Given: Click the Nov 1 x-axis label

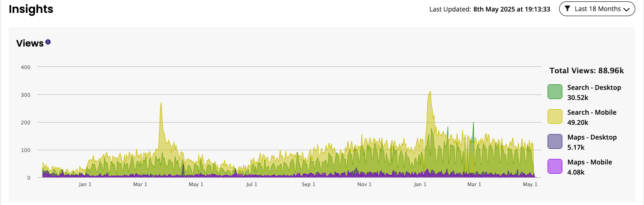Looking at the screenshot, I should point(364,185).
